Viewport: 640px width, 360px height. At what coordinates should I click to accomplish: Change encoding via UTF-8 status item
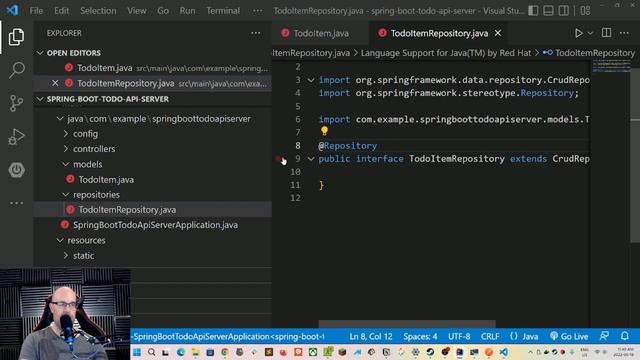coord(459,337)
